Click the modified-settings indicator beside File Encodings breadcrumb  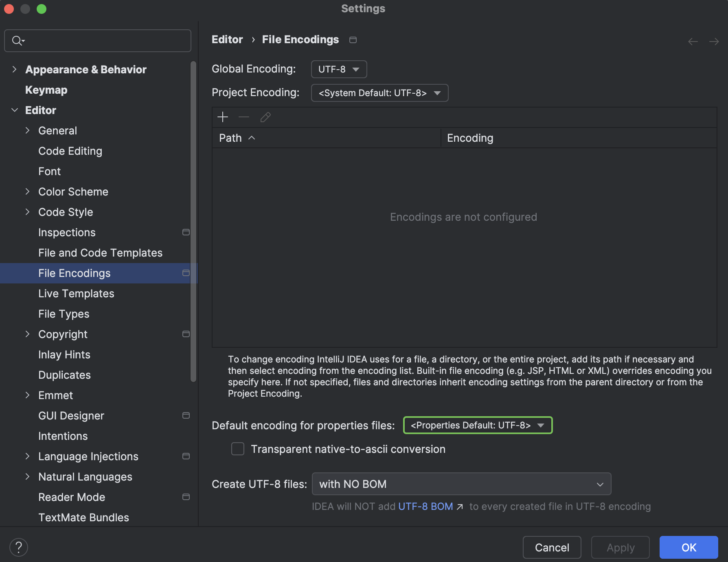353,40
